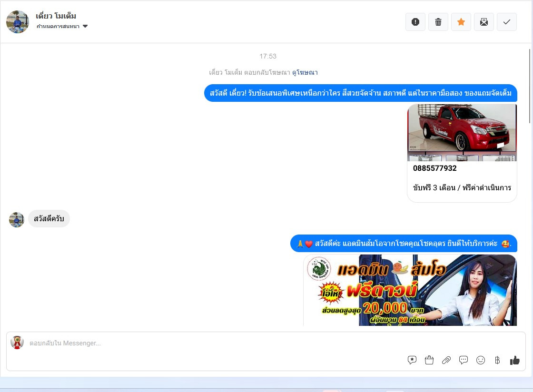Toggle the mark-as-done checkmark
The height and width of the screenshot is (392, 533).
(507, 22)
